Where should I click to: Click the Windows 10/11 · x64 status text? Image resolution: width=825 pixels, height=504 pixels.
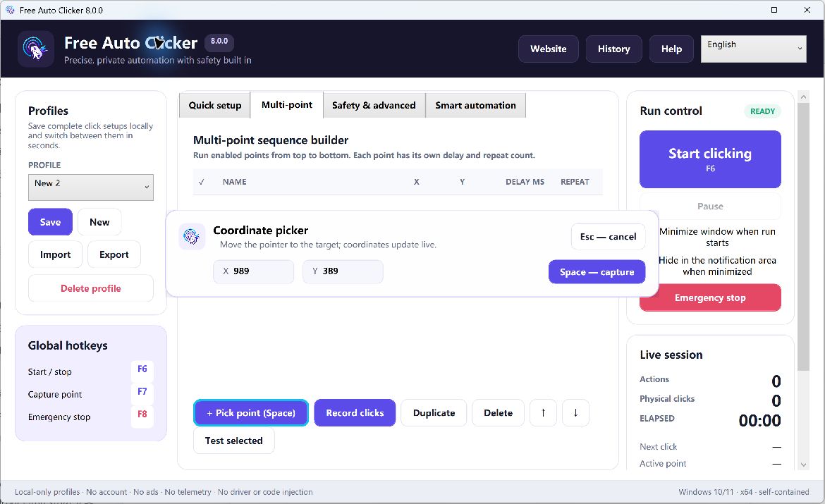(x=744, y=492)
